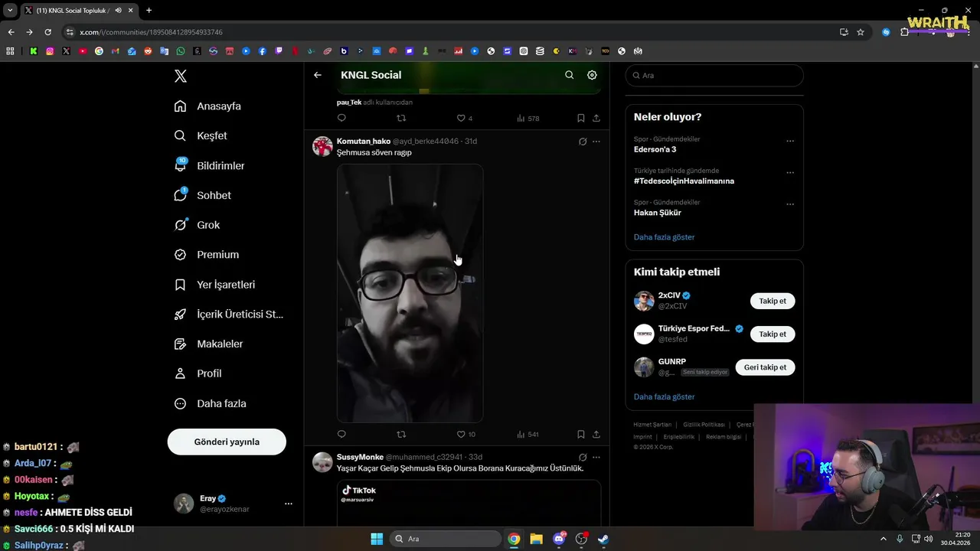Open new browser tab
Screen dimensions: 980x551
pos(149,10)
